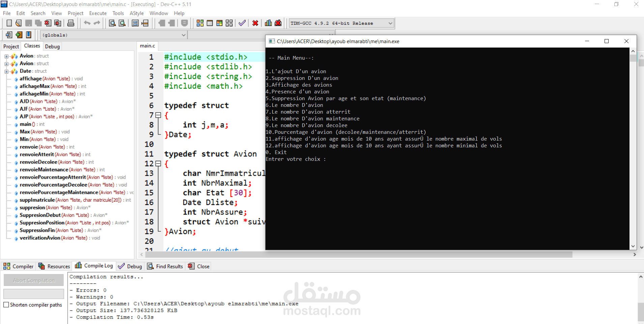Click the Delete profiling information icon
644x324 pixels.
point(278,23)
